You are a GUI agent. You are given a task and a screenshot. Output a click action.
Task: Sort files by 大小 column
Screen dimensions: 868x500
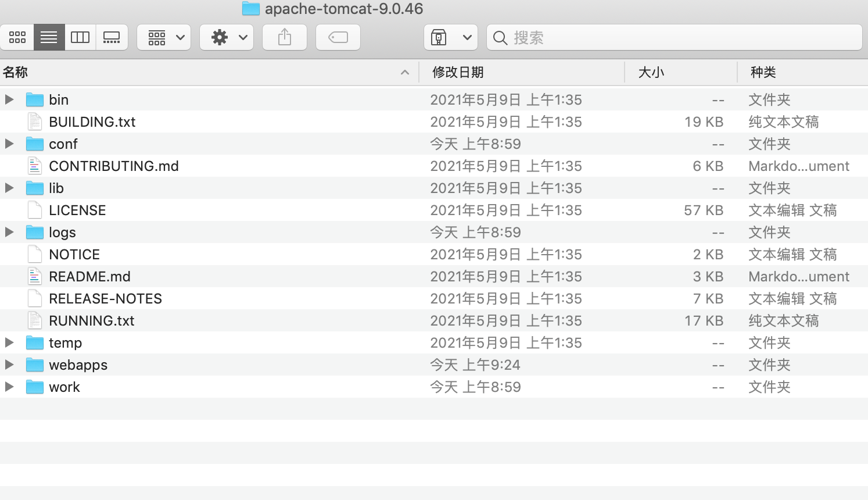tap(651, 72)
